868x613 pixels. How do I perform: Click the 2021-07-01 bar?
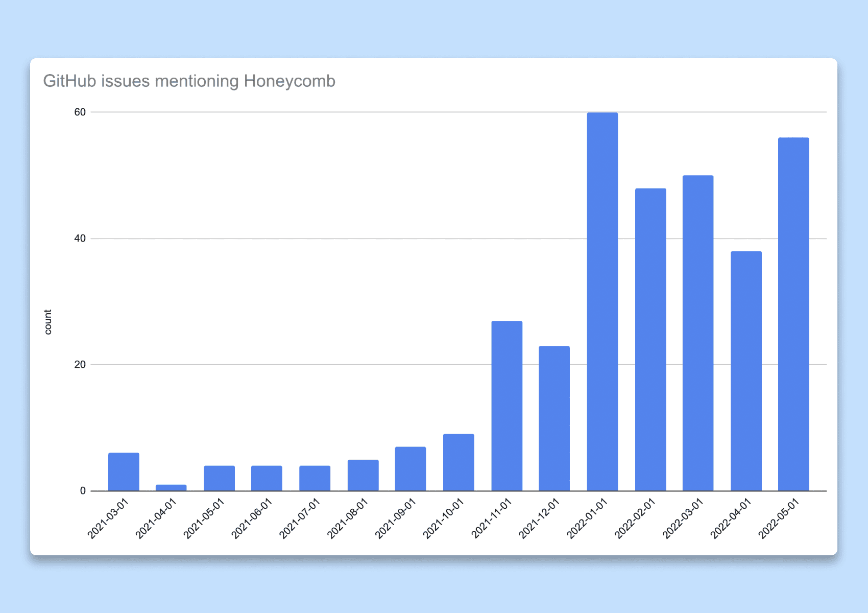[315, 478]
